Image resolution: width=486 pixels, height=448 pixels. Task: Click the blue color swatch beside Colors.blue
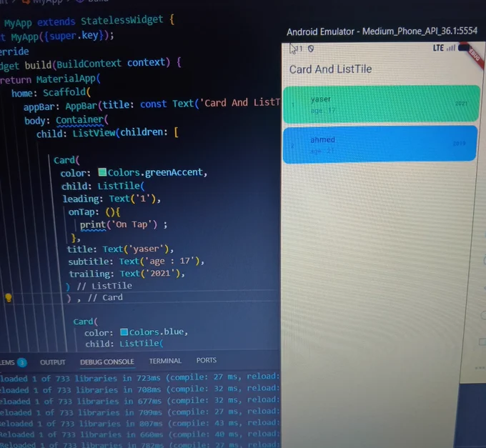(x=124, y=332)
